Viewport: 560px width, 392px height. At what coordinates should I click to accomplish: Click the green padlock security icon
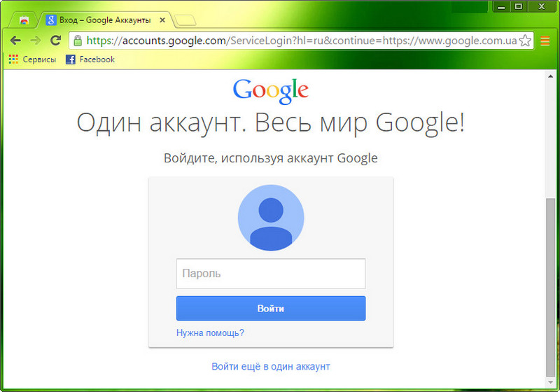coord(78,41)
